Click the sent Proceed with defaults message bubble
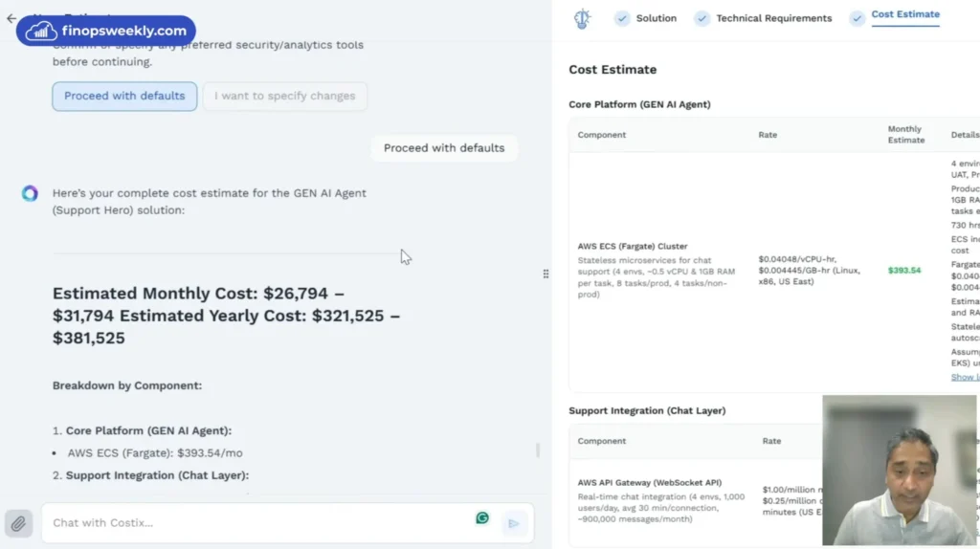Image resolution: width=980 pixels, height=549 pixels. point(444,148)
